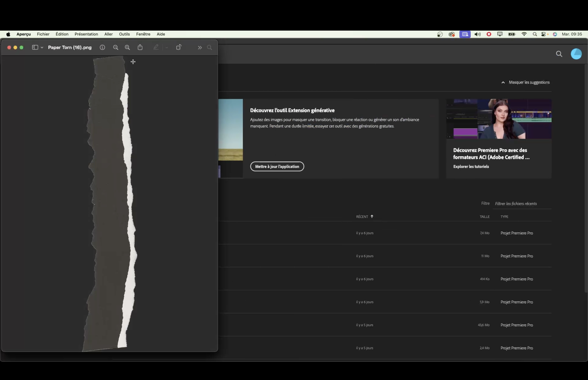The height and width of the screenshot is (380, 588).
Task: Open the Outils menu
Action: (124, 34)
